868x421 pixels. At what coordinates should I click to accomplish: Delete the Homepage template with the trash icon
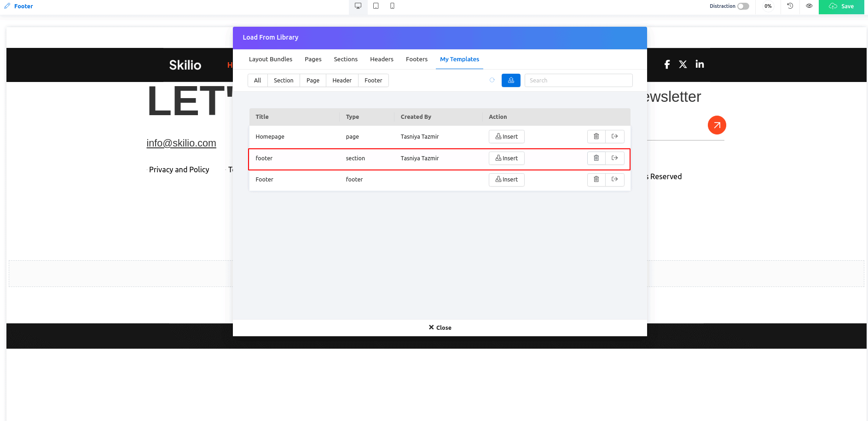pyautogui.click(x=596, y=136)
